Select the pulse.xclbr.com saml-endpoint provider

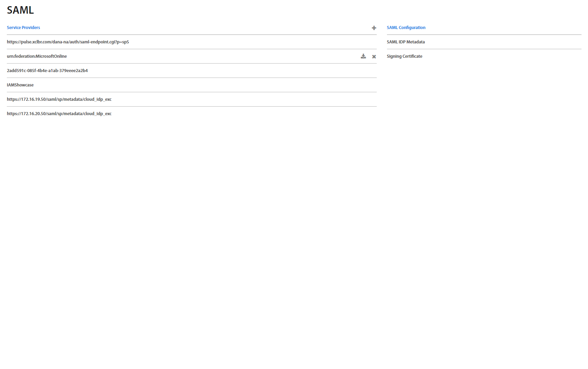tap(68, 42)
